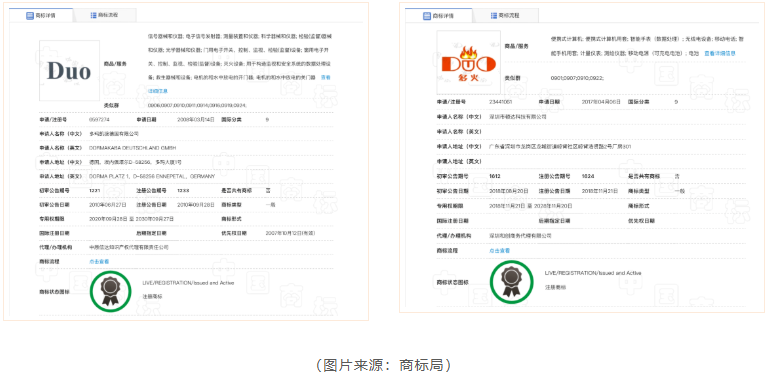768x381 pixels.
Task: Select registration announcement issue number 1624
Action: click(x=587, y=176)
